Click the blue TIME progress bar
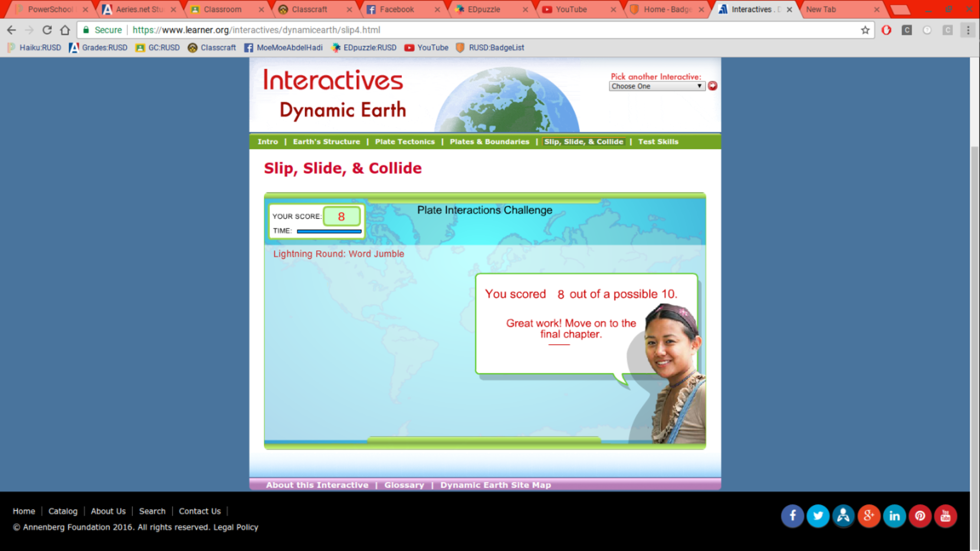Screen dimensions: 980x551 [329, 231]
